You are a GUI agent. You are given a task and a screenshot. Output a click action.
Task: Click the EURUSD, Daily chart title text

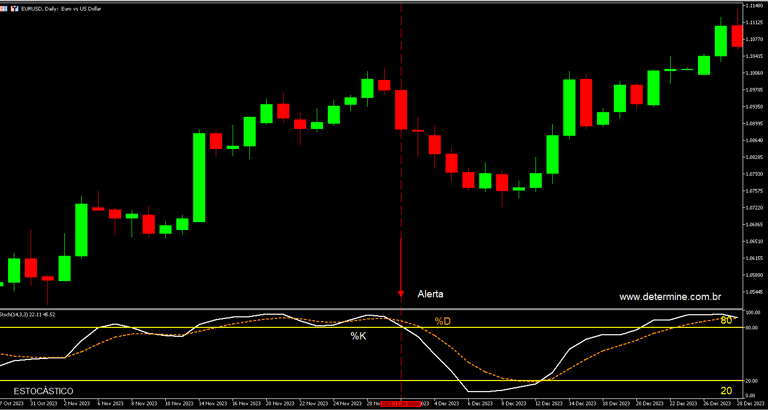coord(60,9)
